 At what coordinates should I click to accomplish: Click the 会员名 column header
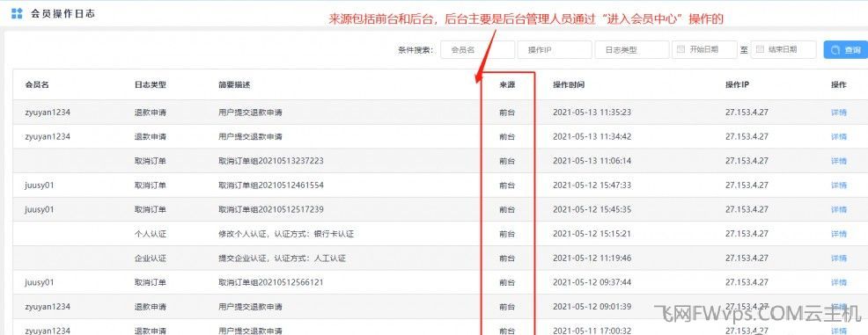(x=37, y=84)
